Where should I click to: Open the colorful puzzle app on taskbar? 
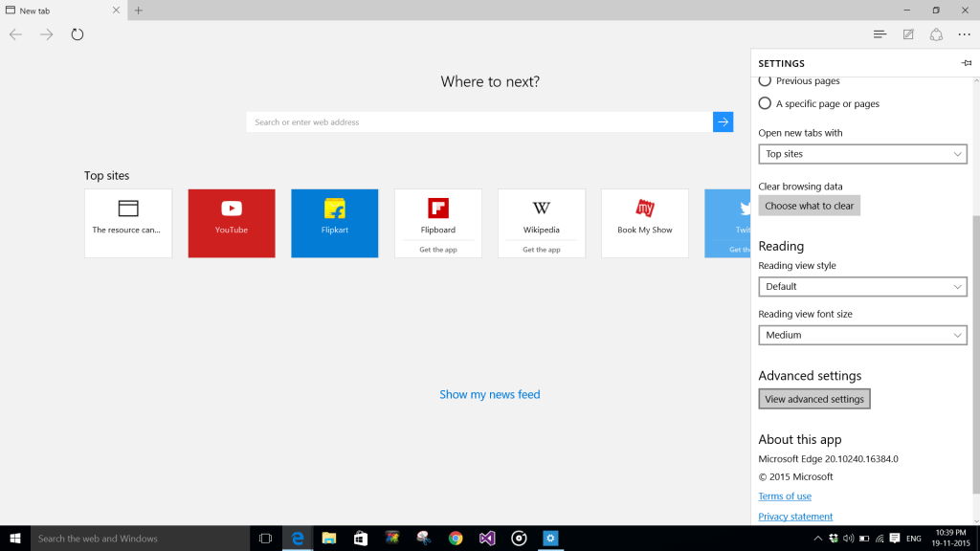392,538
